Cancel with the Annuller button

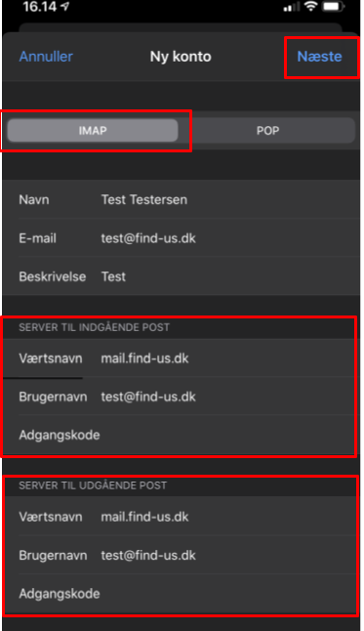tap(46, 57)
